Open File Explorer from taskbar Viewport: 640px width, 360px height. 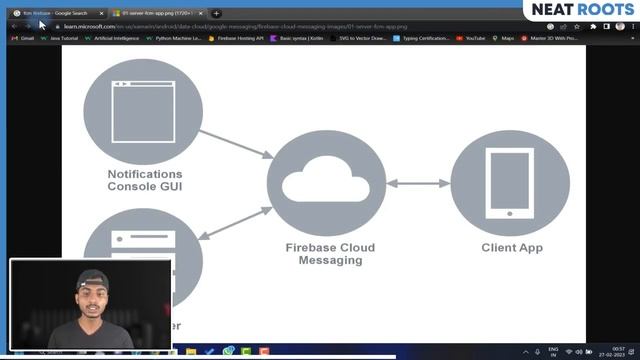[x=191, y=351]
